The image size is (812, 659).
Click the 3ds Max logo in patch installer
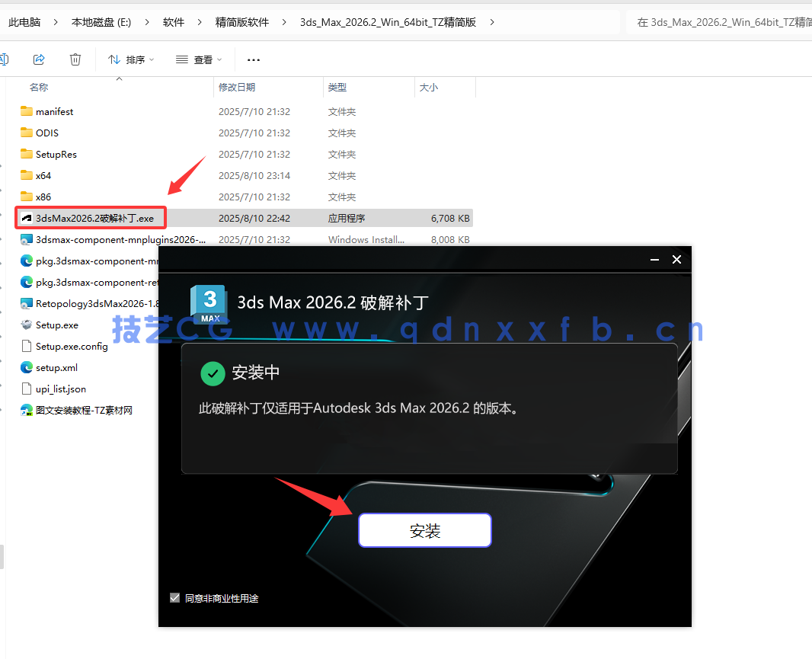209,304
